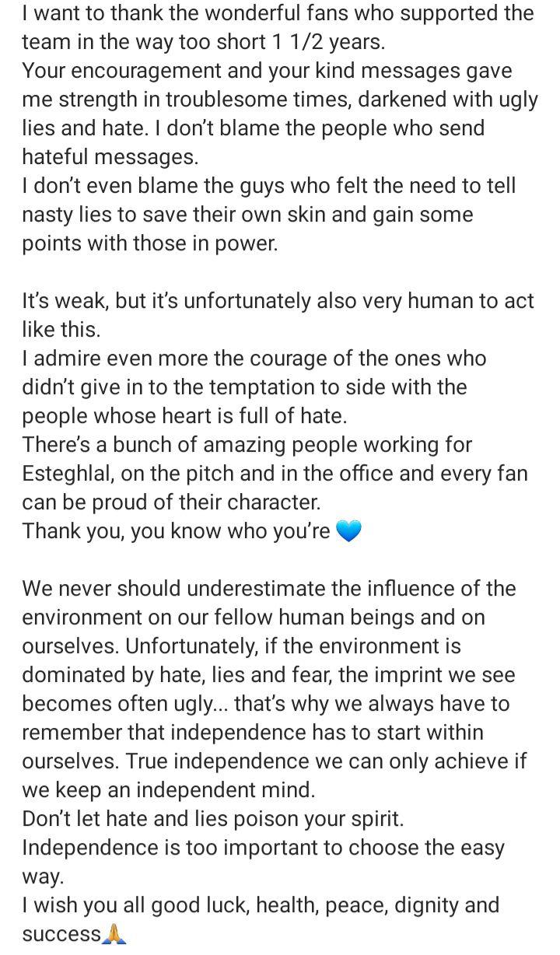Click the blue heart emoji

click(348, 532)
